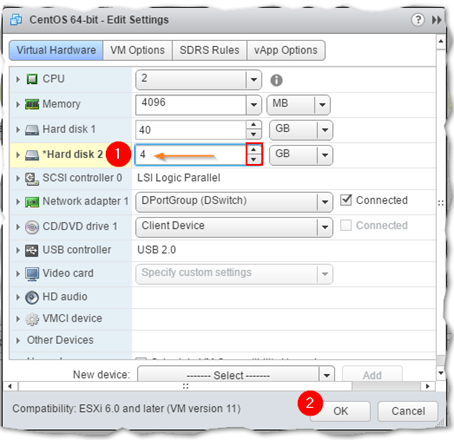This screenshot has height=440, width=454.
Task: Click the Hard disk 2 size input field
Action: pyautogui.click(x=190, y=155)
